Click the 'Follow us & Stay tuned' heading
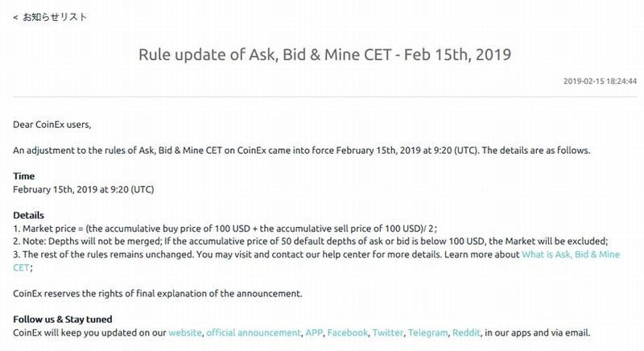 coord(63,320)
